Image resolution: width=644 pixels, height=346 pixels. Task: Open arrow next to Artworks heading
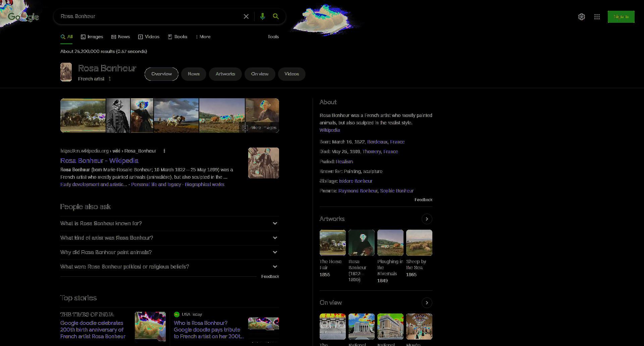(427, 219)
